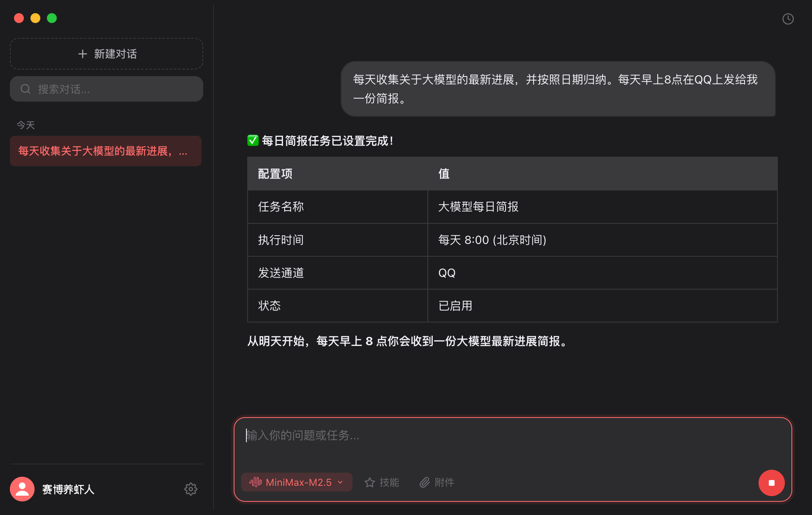Stop generation with the red stop button
Viewport: 812px width, 515px height.
(772, 483)
